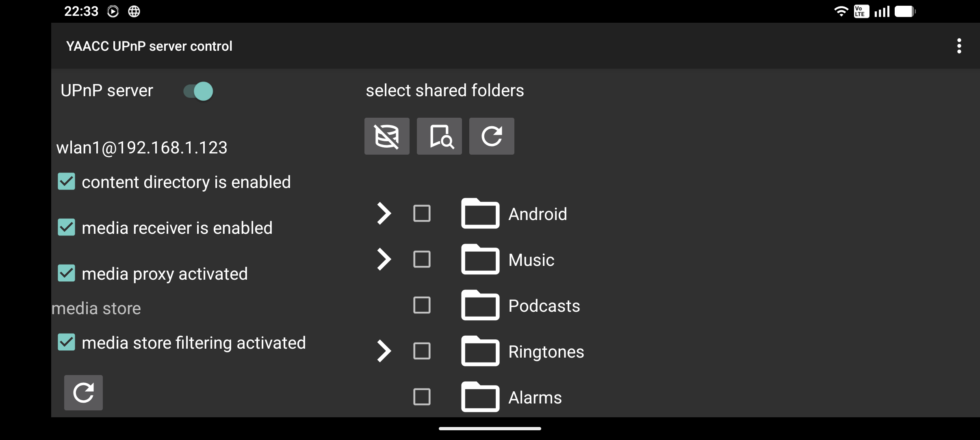Image resolution: width=980 pixels, height=440 pixels.
Task: Expand the Android folder chevron
Action: pyautogui.click(x=384, y=214)
